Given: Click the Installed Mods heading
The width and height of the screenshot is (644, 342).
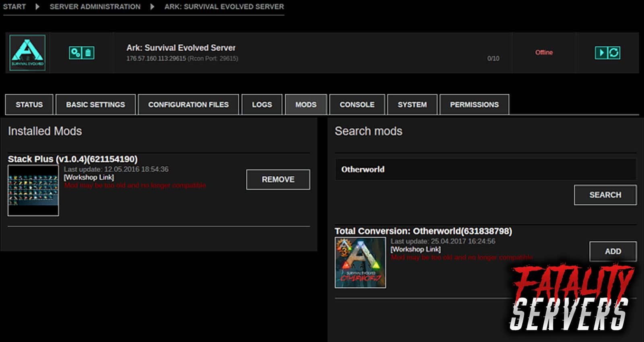Looking at the screenshot, I should tap(45, 131).
